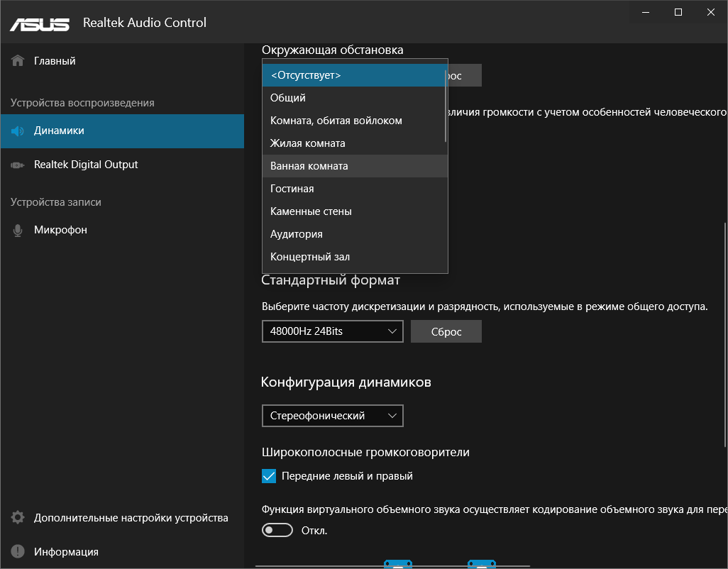Choose Концертный зал environment option
This screenshot has width=728, height=569.
click(x=310, y=257)
